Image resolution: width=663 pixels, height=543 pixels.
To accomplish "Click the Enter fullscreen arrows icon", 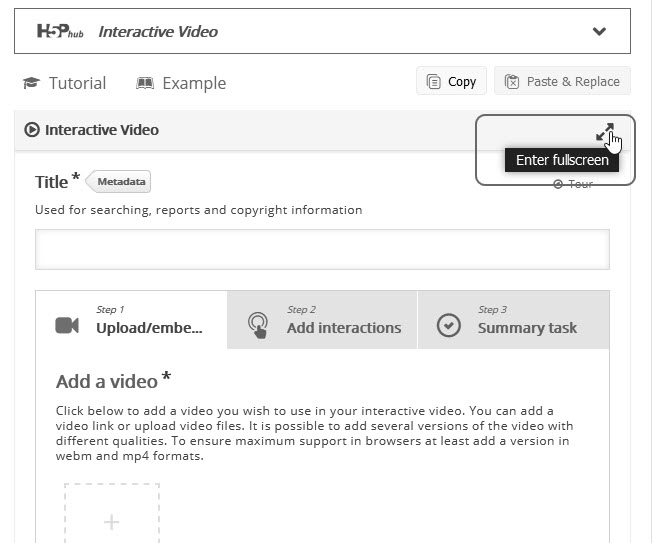I will click(x=605, y=132).
